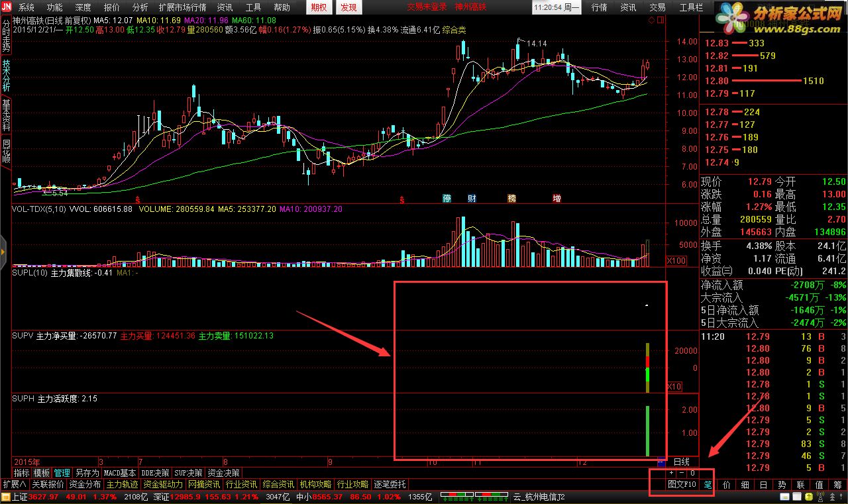Viewport: 848px width, 504px height.
Task: Click the orange sidebar collapse handle
Action: tap(3, 252)
